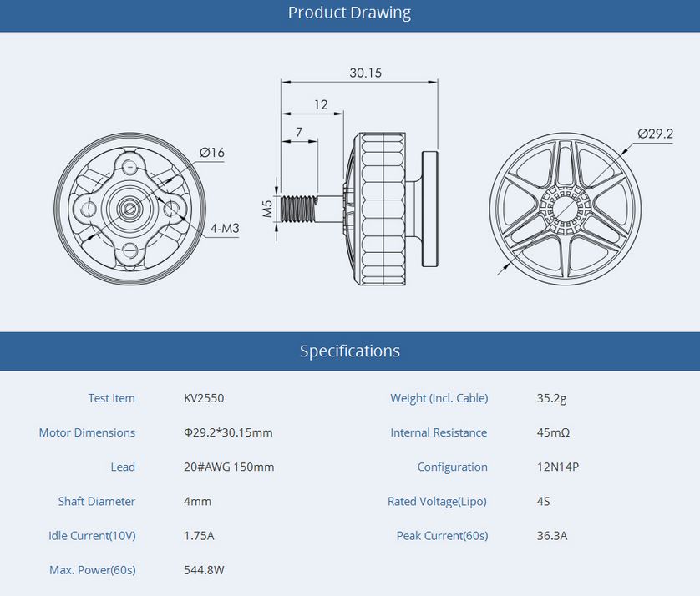
Task: Click the Φ29.2*30.15mm value
Action: pos(228,432)
